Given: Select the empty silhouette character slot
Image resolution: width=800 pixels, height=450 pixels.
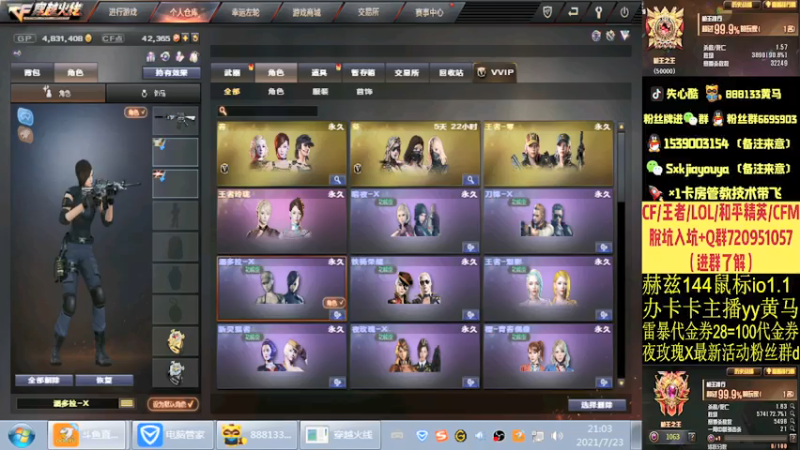Looking at the screenshot, I should [x=175, y=215].
